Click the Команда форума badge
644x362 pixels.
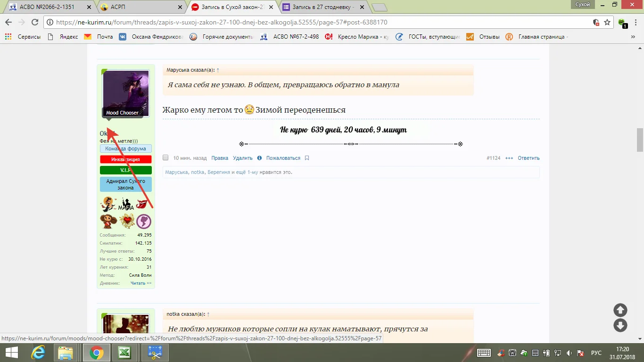(x=126, y=149)
